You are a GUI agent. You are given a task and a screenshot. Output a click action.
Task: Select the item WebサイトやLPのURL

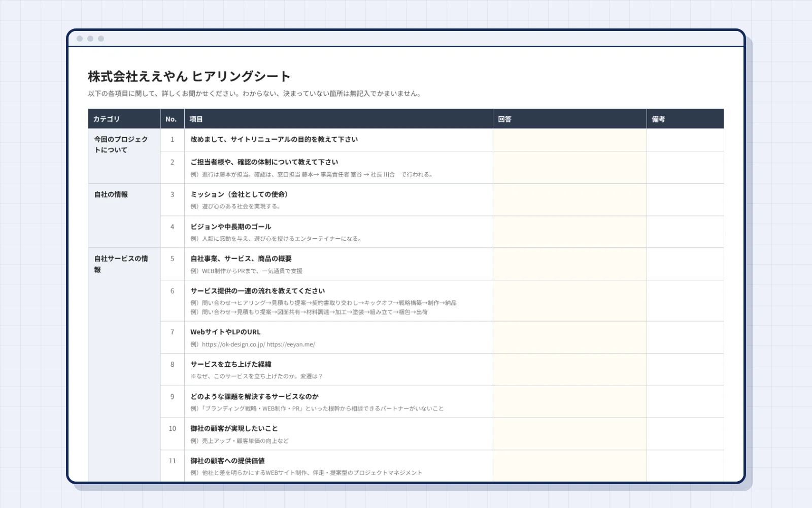click(225, 332)
